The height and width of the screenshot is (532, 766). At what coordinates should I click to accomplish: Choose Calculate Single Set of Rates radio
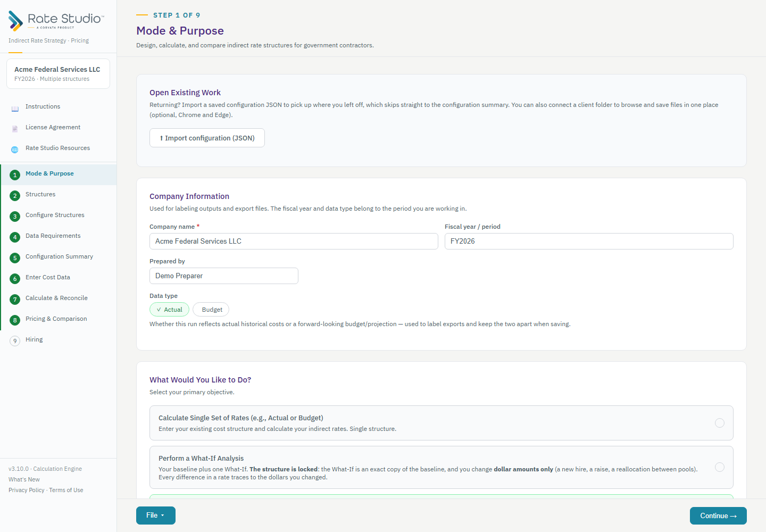tap(720, 423)
